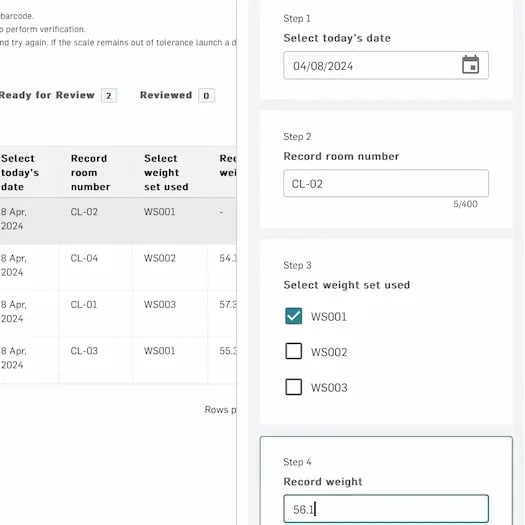Click the Record weight input showing 56.1
525x525 pixels.
click(386, 509)
